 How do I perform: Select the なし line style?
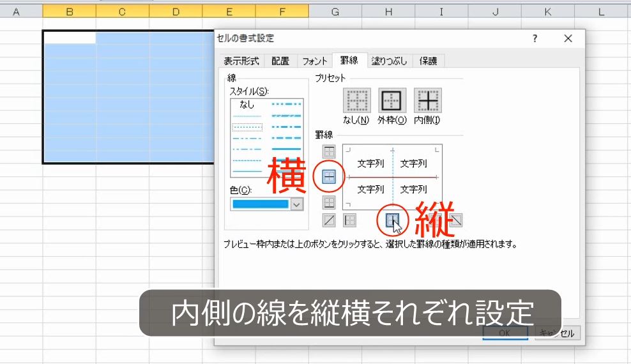(247, 105)
